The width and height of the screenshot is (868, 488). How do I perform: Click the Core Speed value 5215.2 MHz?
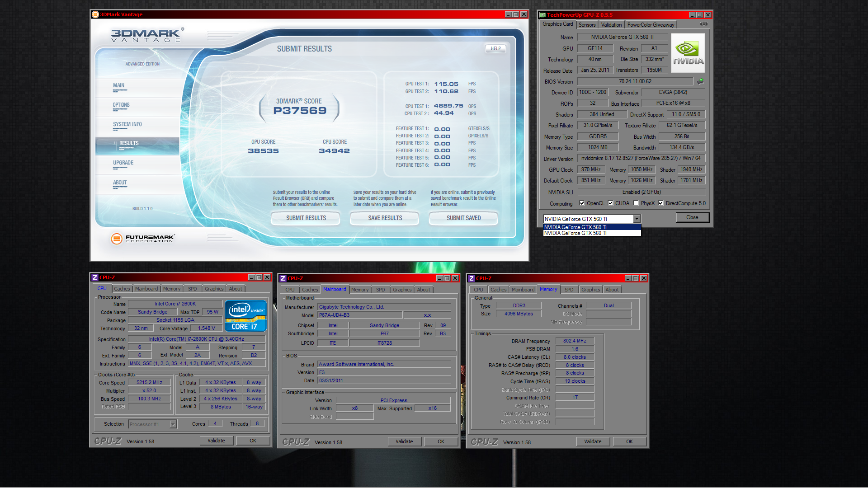pos(149,382)
